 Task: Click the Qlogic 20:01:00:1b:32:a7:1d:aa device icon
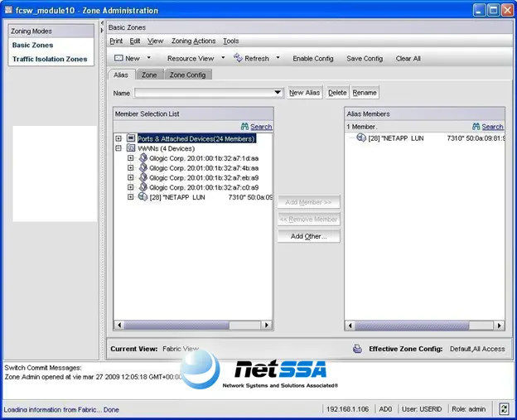click(143, 158)
